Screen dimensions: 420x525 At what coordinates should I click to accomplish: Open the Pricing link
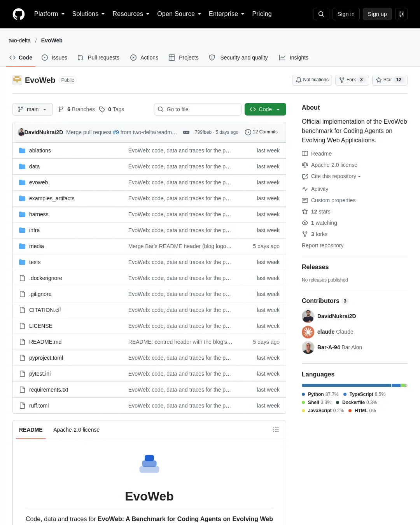262,14
